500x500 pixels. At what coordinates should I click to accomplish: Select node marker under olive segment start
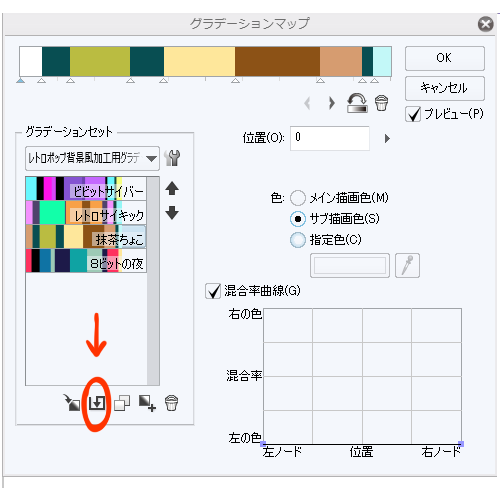[x=70, y=80]
